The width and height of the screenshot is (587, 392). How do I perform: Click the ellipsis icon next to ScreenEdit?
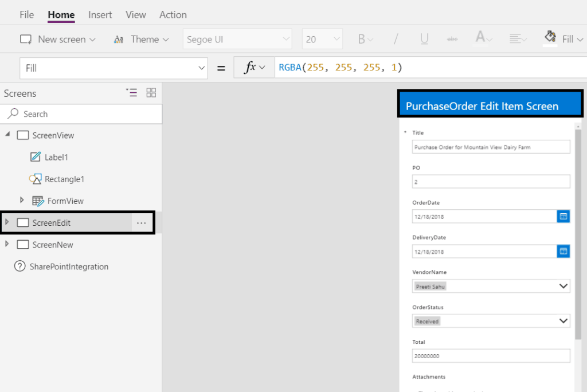pyautogui.click(x=141, y=222)
